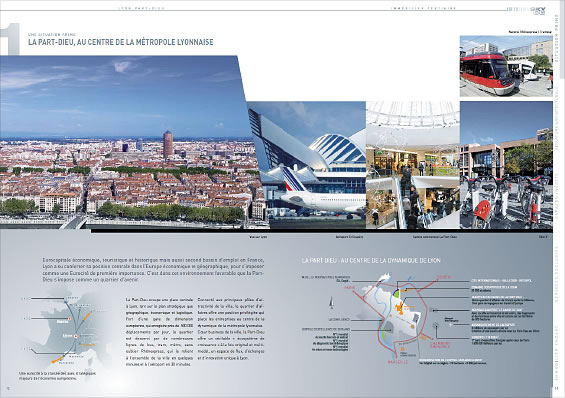The image size is (565, 398).
Task: Click the airport photo caption below the plane
Action: pyautogui.click(x=349, y=237)
